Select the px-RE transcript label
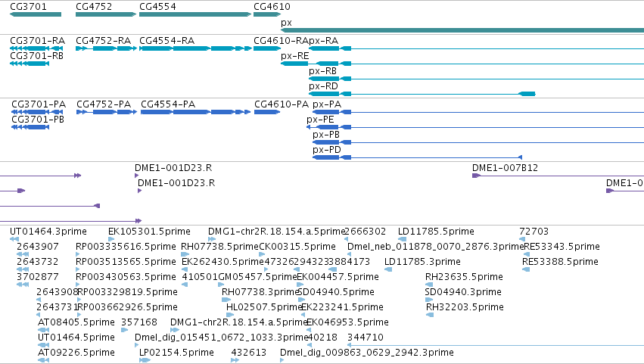This screenshot has width=644, height=364. [295, 56]
